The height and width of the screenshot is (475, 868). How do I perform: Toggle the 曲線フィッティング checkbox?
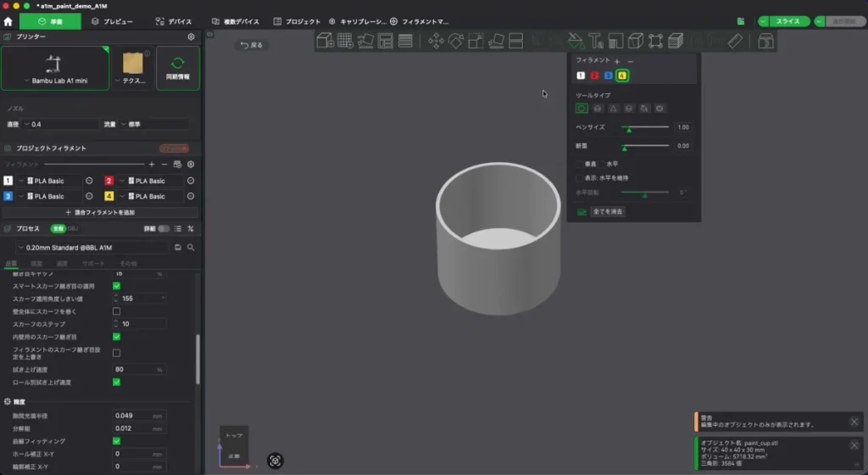[x=116, y=441]
